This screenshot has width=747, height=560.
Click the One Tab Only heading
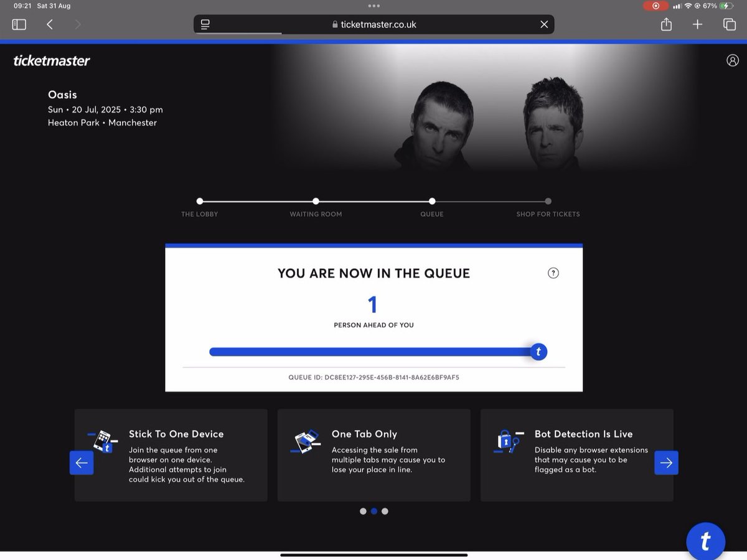[364, 434]
